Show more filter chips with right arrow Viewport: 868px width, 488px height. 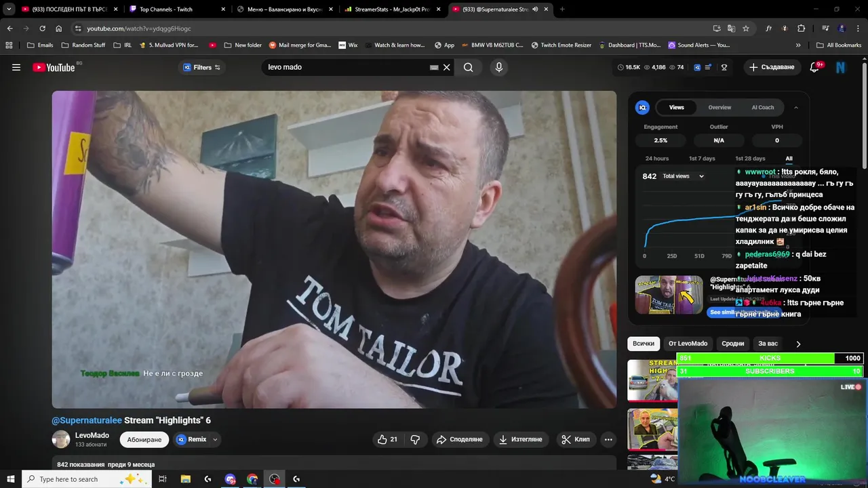pos(798,344)
